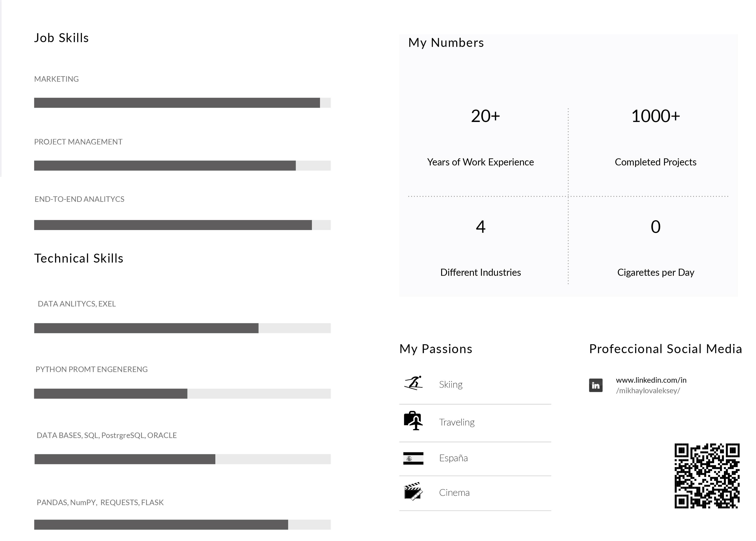The width and height of the screenshot is (756, 541).
Task: Click the 20+ years experience number
Action: point(485,116)
